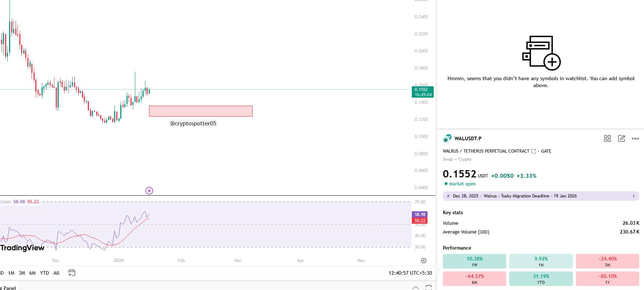Image resolution: width=644 pixels, height=290 pixels.
Task: Click the TradingView logo
Action: tap(22, 248)
